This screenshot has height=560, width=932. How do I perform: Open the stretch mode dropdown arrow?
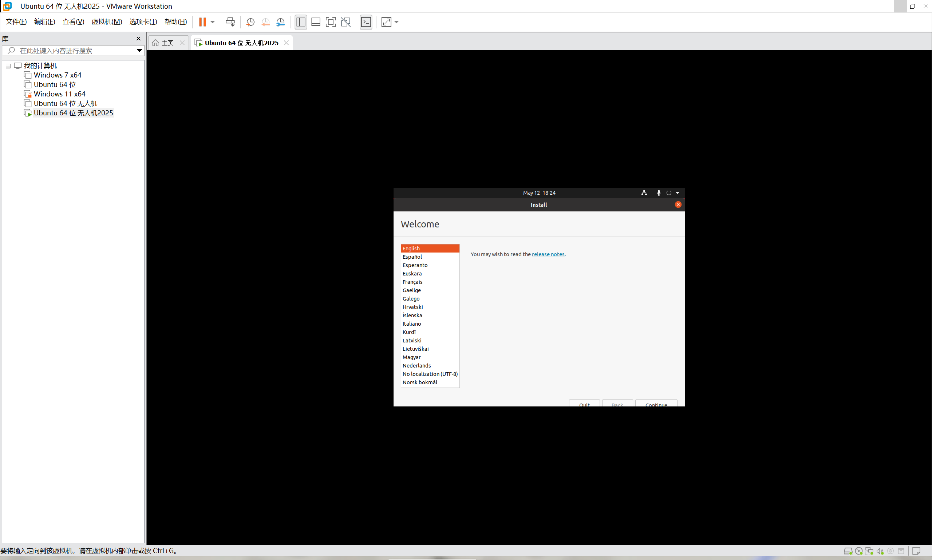coord(396,22)
